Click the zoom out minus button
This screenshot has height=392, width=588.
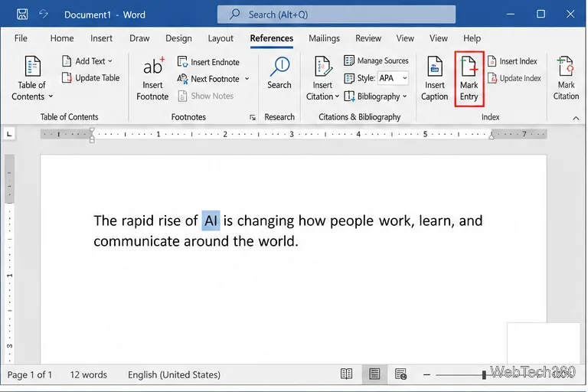tap(426, 374)
